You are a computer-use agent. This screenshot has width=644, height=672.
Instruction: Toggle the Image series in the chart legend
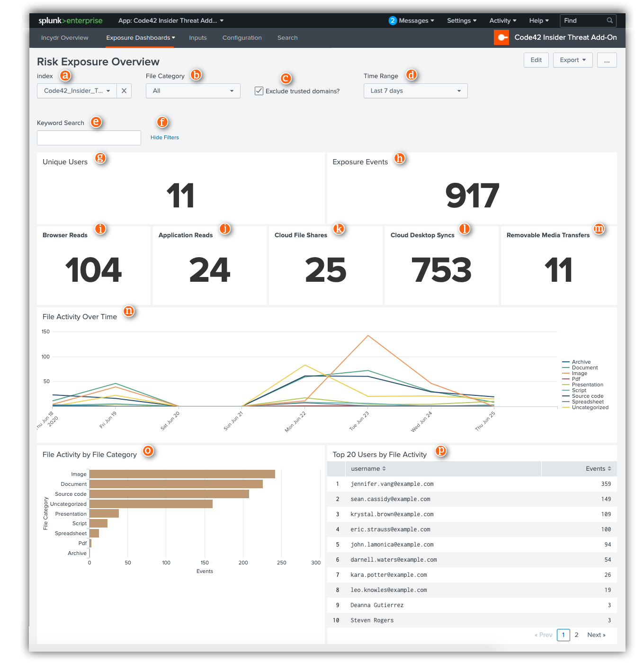click(x=580, y=373)
